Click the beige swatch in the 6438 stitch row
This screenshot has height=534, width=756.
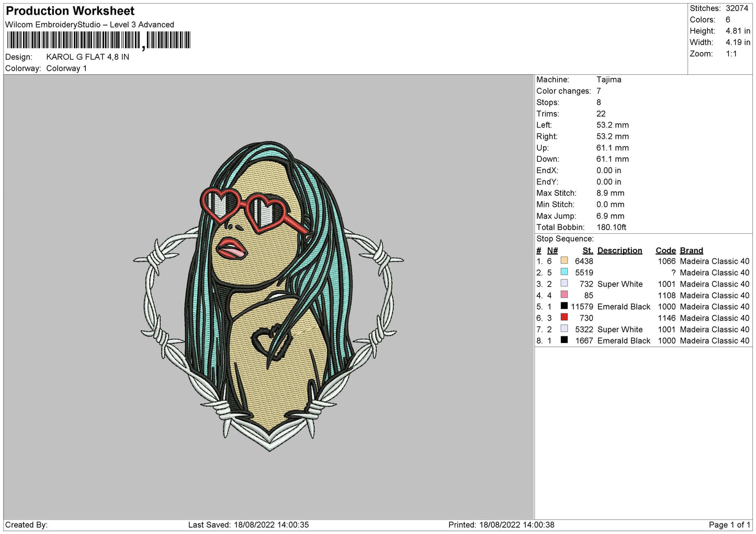564,260
